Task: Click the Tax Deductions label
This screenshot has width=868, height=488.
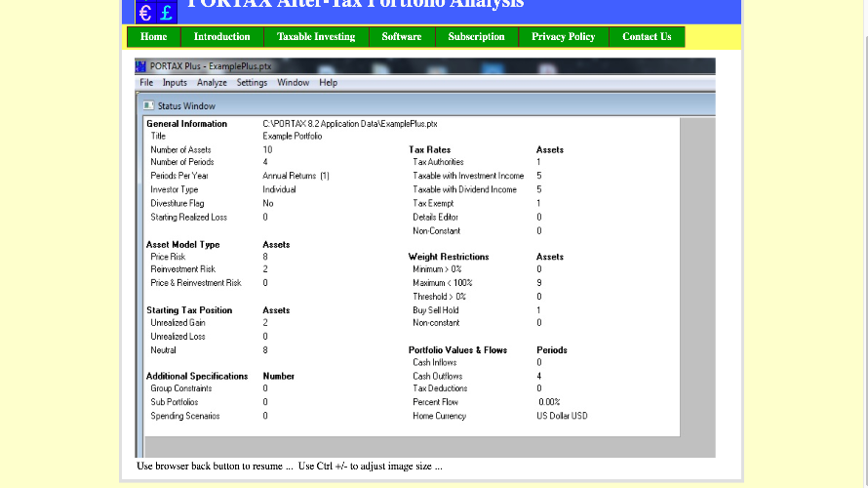Action: (440, 388)
